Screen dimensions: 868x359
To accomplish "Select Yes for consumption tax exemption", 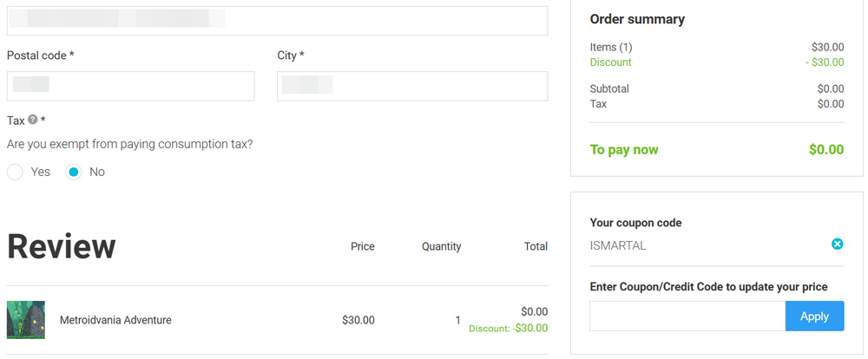I will (15, 172).
